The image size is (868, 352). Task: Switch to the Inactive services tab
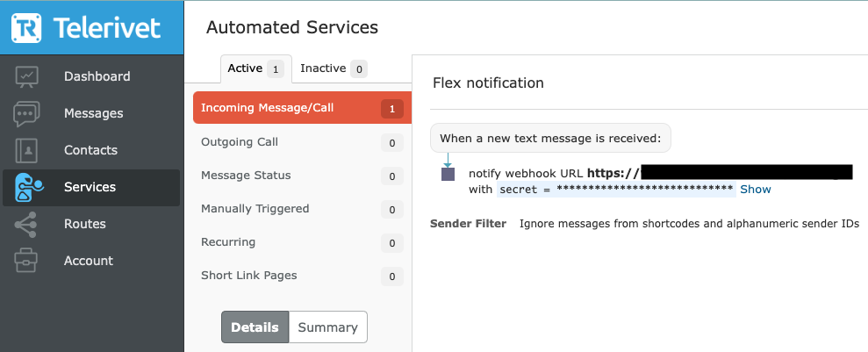tap(334, 68)
